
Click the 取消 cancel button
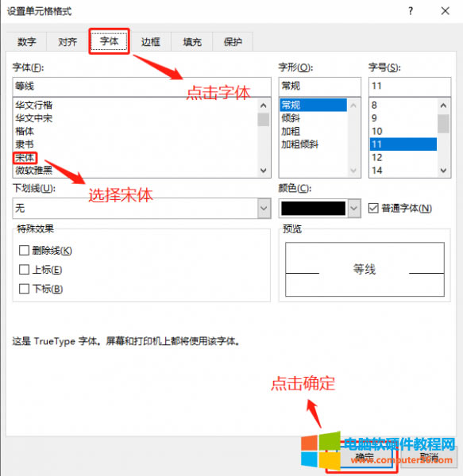tap(429, 457)
